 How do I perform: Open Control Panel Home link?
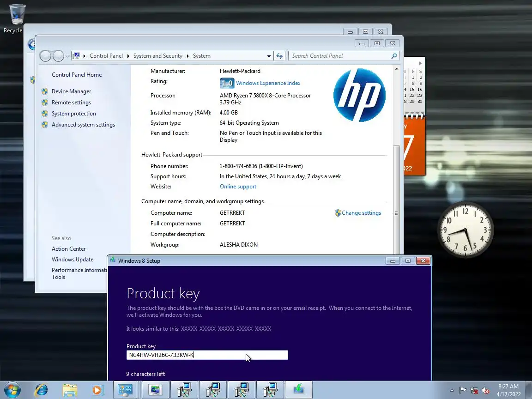(x=77, y=75)
